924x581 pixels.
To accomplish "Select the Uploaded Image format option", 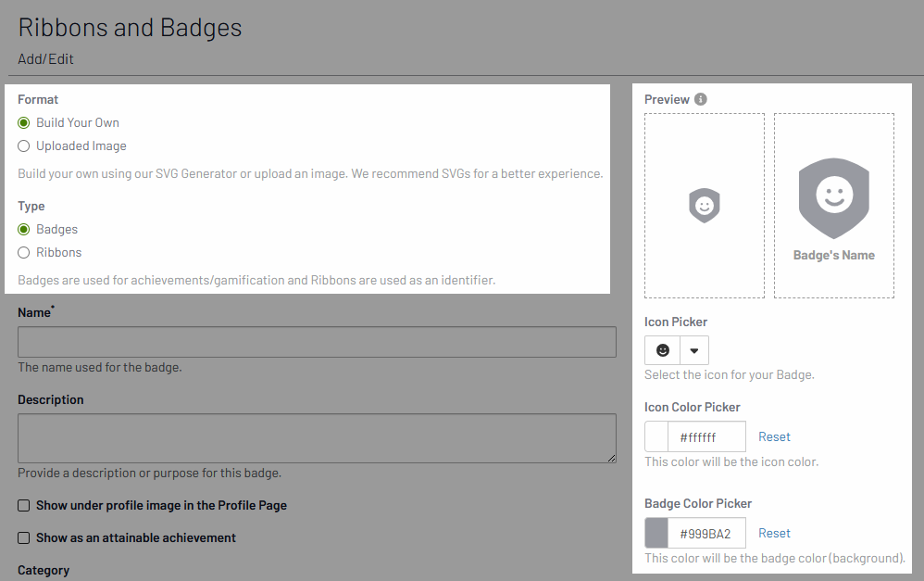I will click(22, 145).
